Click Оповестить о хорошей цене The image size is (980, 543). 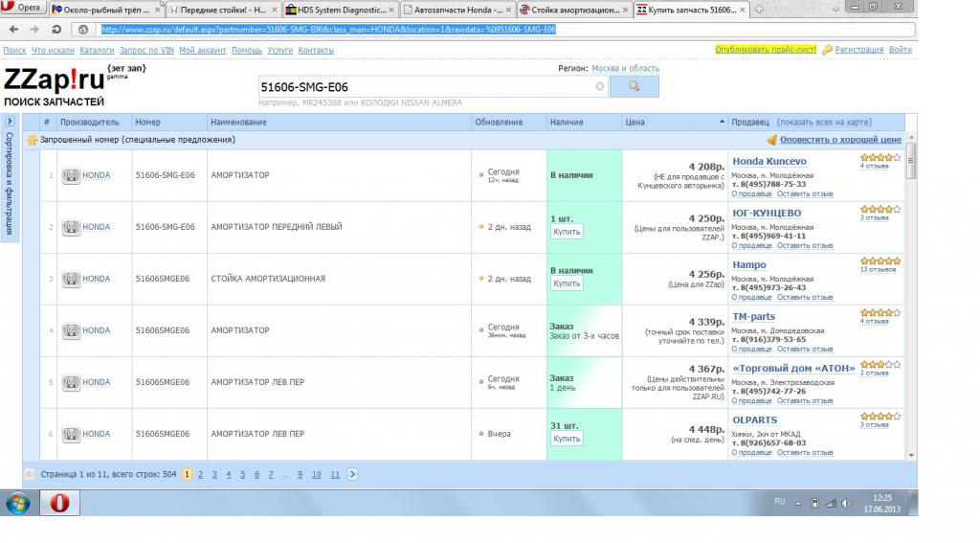[x=840, y=140]
